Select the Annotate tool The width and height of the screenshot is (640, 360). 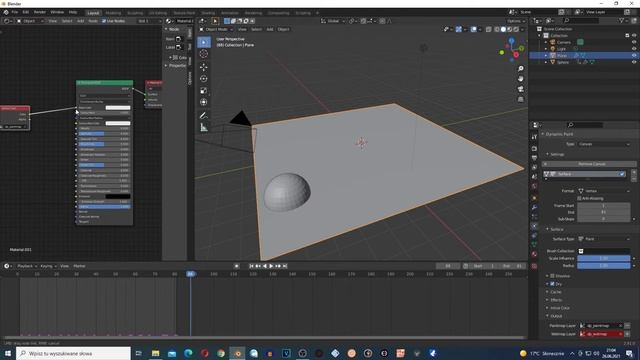tap(204, 116)
